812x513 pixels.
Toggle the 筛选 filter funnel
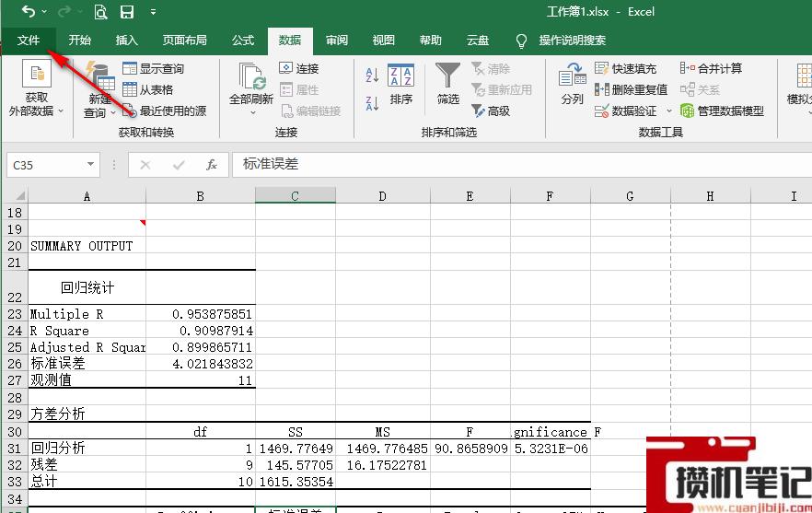(448, 84)
